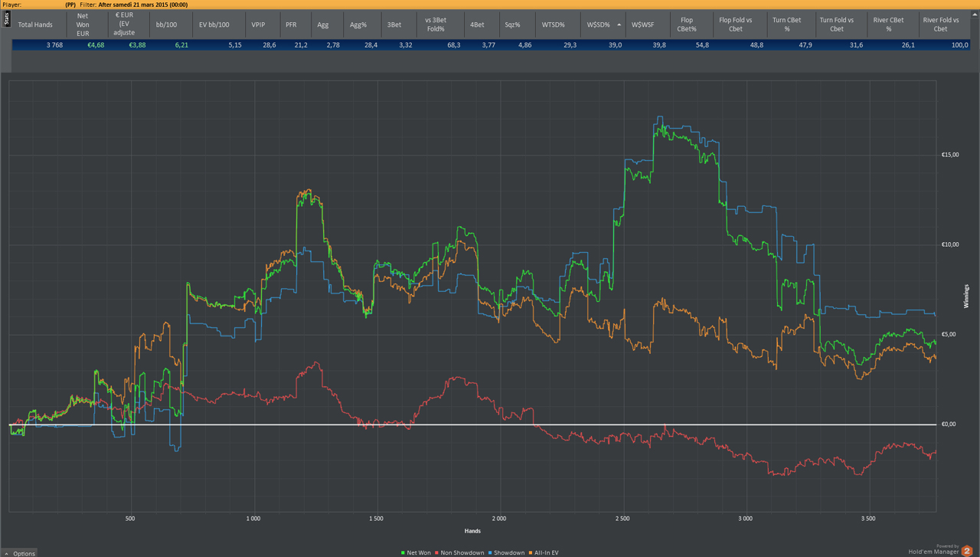Click the Flop CBet% column header
Image resolution: width=980 pixels, height=557 pixels.
(691, 25)
